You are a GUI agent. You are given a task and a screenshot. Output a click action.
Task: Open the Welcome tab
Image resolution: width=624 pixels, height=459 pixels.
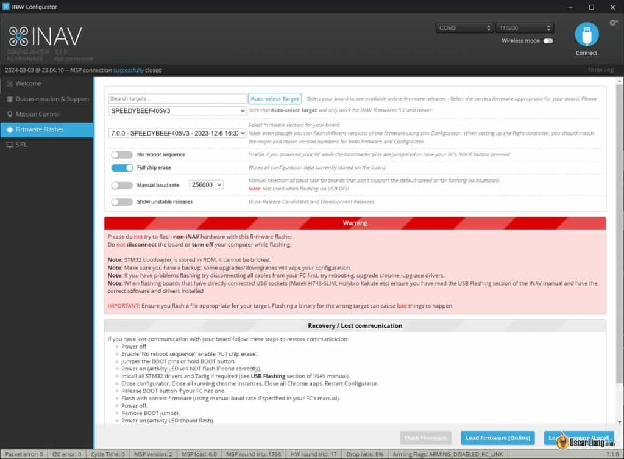click(47, 84)
